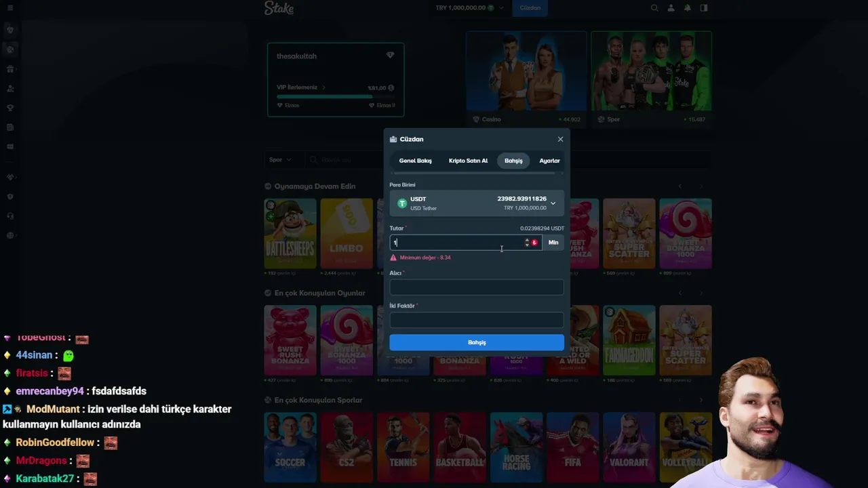This screenshot has width=868, height=488.
Task: Click the Cüzdan button in the header
Action: click(x=530, y=8)
